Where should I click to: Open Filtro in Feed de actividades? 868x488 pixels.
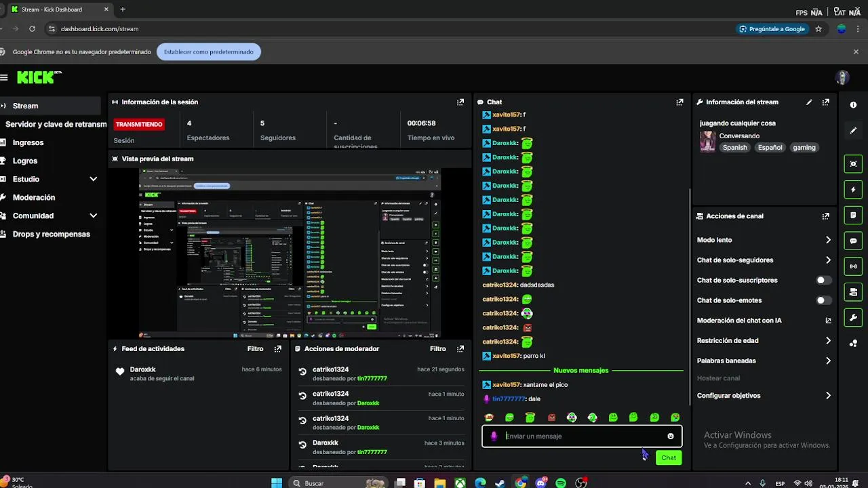coord(255,349)
